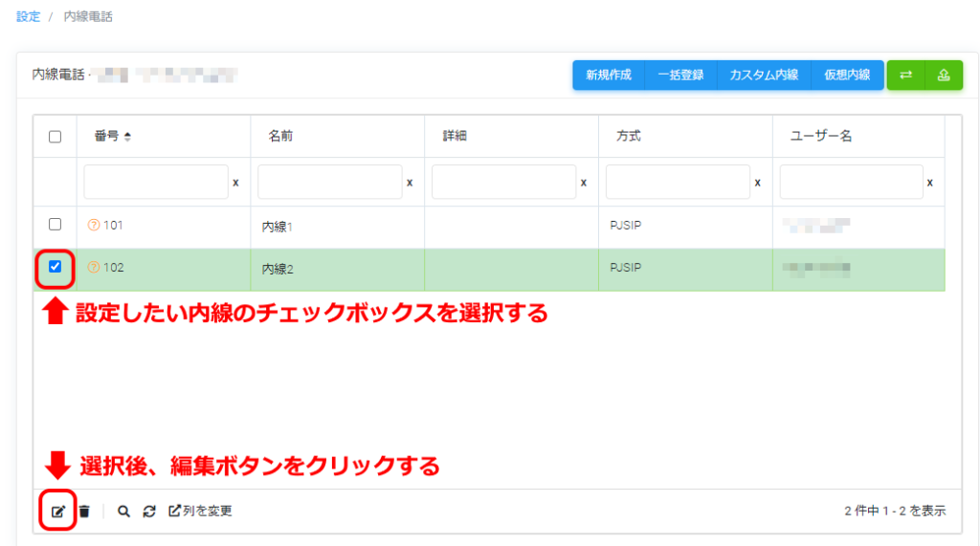Check the checkbox for extension 101
This screenshot has height=546, width=980.
(x=55, y=224)
